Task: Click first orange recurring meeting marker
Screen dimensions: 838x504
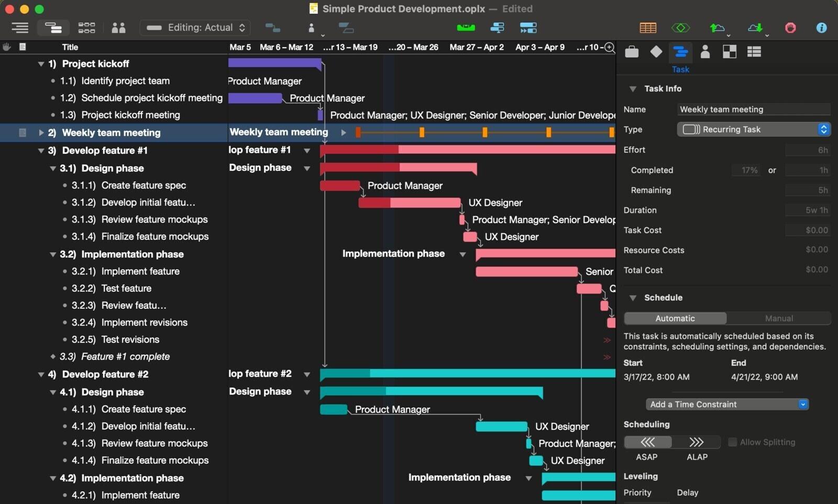Action: coord(358,132)
